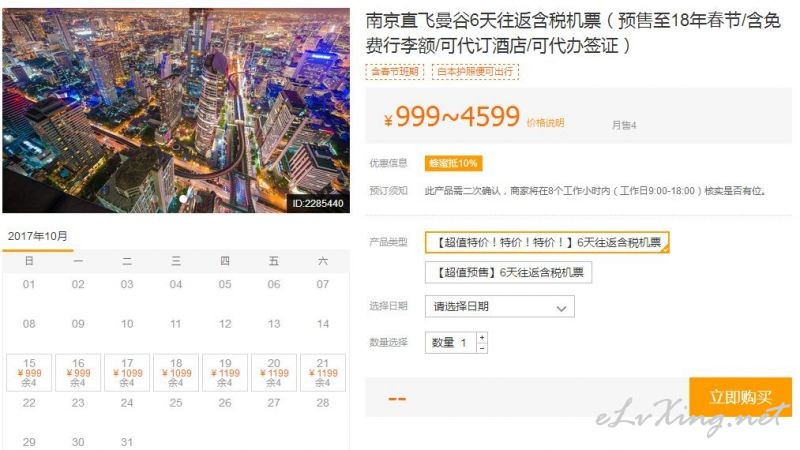
Task: Choose October 16 priced ¥999
Action: pos(78,372)
